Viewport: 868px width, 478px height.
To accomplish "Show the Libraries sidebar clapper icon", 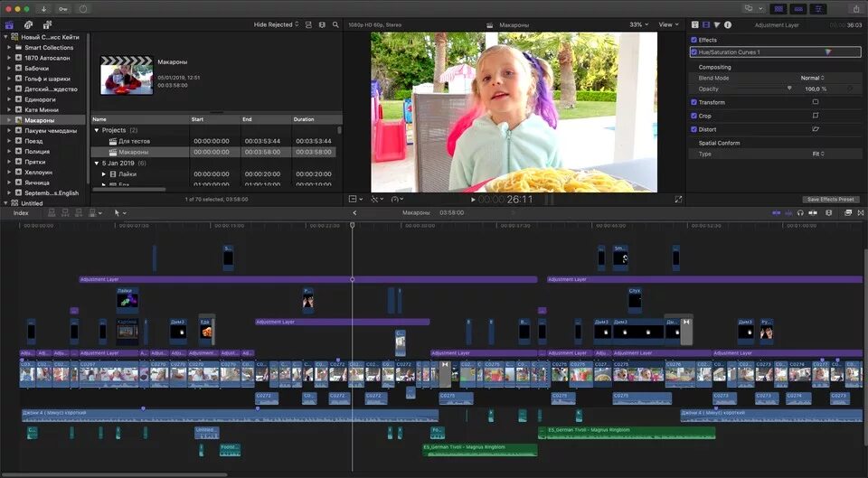I will coord(9,25).
